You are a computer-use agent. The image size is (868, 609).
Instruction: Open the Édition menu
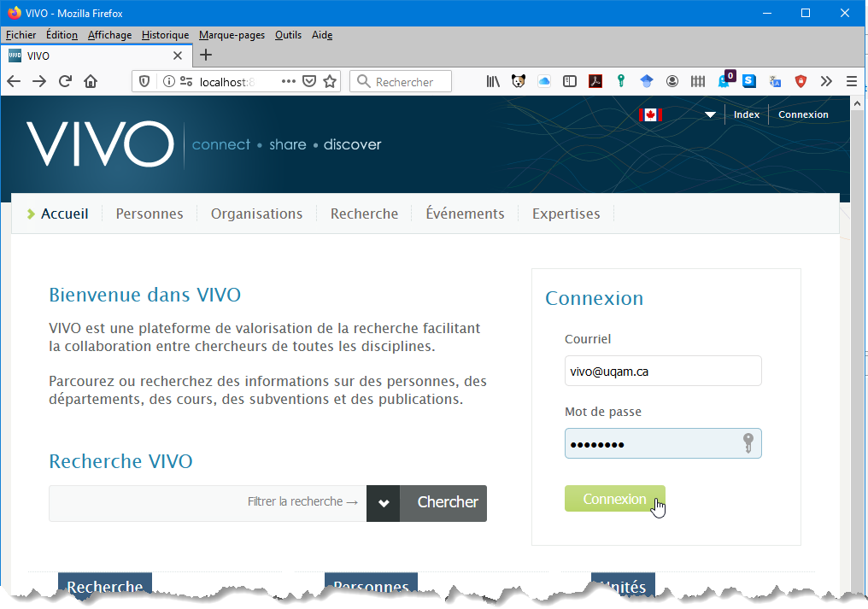(62, 35)
